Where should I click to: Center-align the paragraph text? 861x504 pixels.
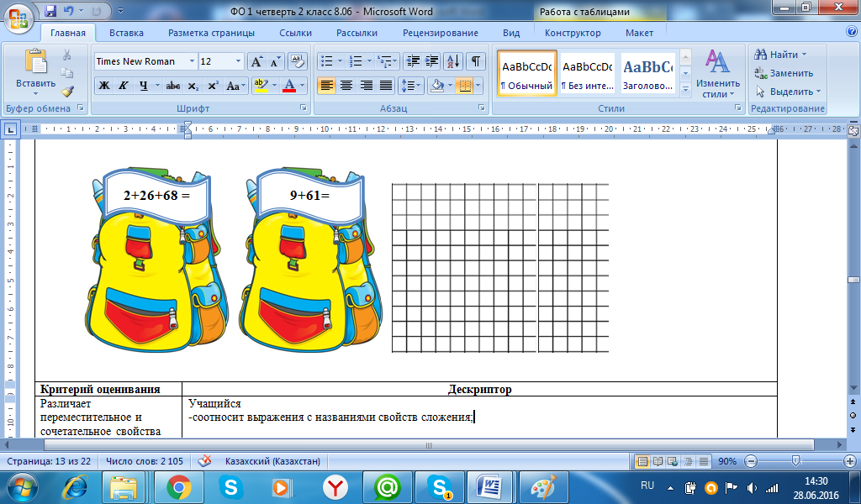tap(346, 86)
